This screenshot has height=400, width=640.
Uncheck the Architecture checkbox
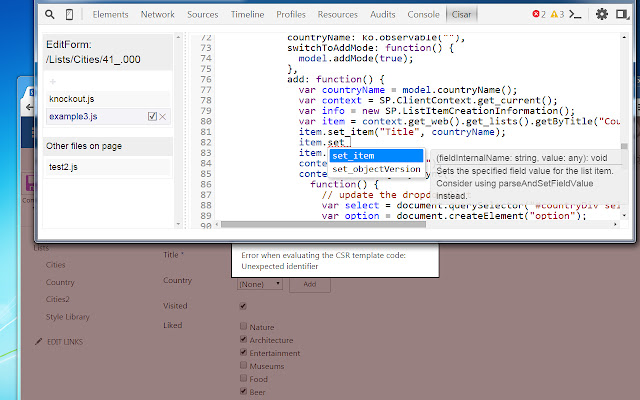(x=243, y=340)
